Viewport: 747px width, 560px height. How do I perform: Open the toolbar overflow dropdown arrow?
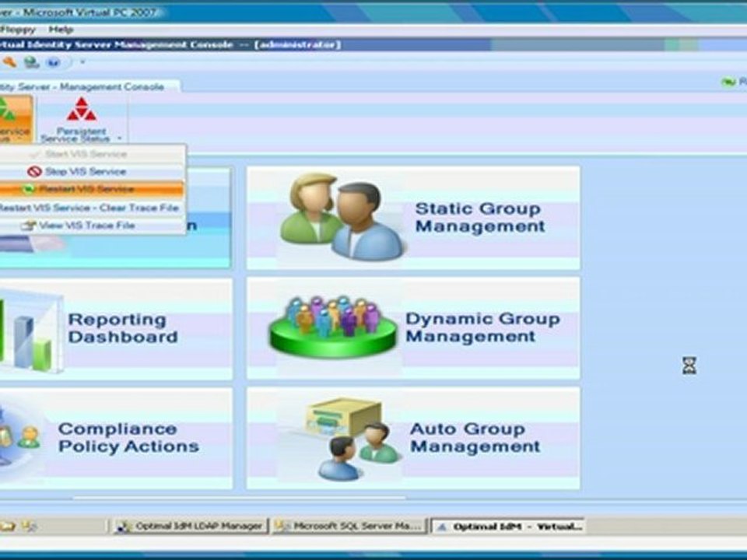(x=82, y=62)
